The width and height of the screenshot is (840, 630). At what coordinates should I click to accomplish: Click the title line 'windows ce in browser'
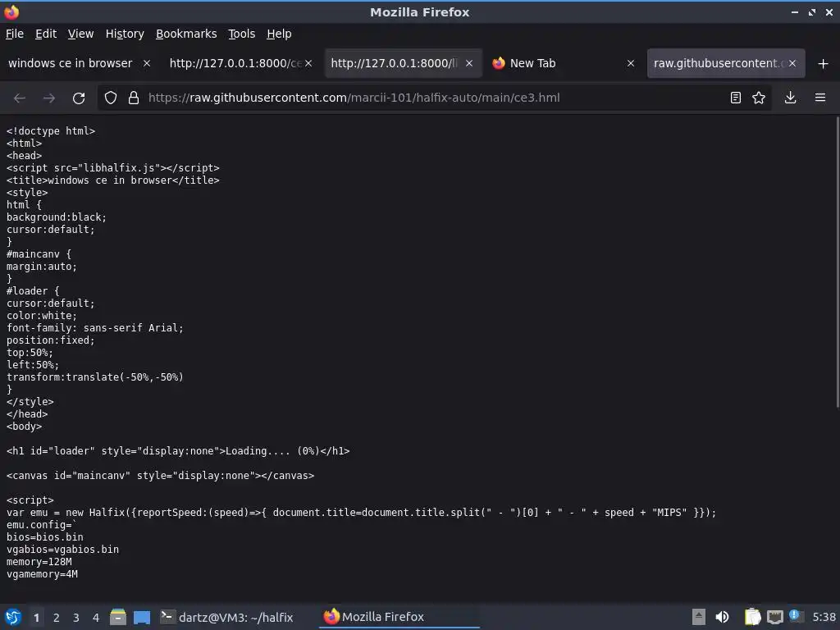tap(113, 180)
